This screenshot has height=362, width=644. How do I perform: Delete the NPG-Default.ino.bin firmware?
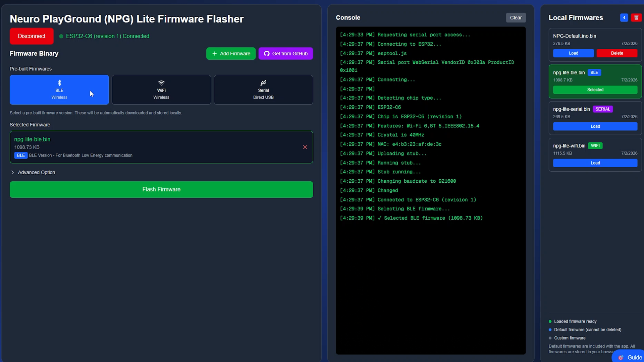[x=617, y=53]
